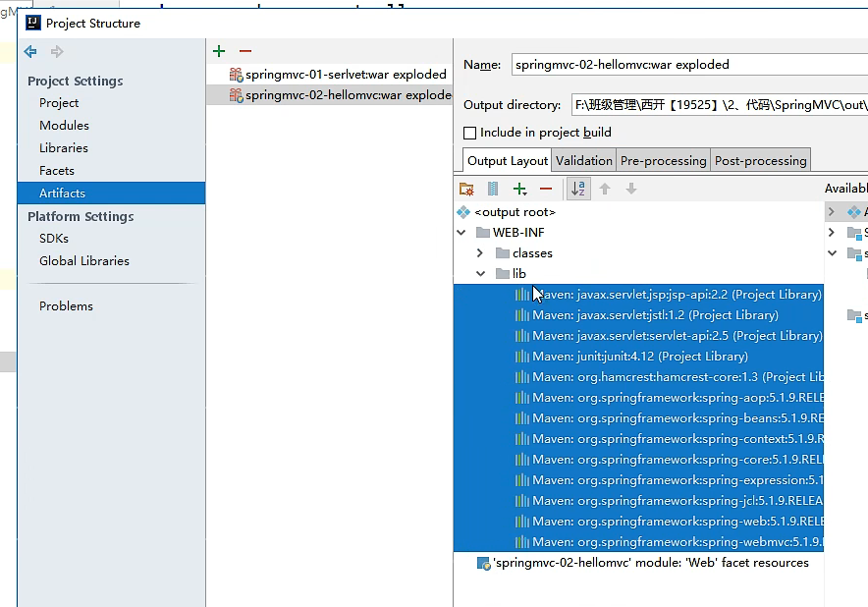Click the forward navigation arrow
This screenshot has height=607, width=868.
(x=57, y=51)
